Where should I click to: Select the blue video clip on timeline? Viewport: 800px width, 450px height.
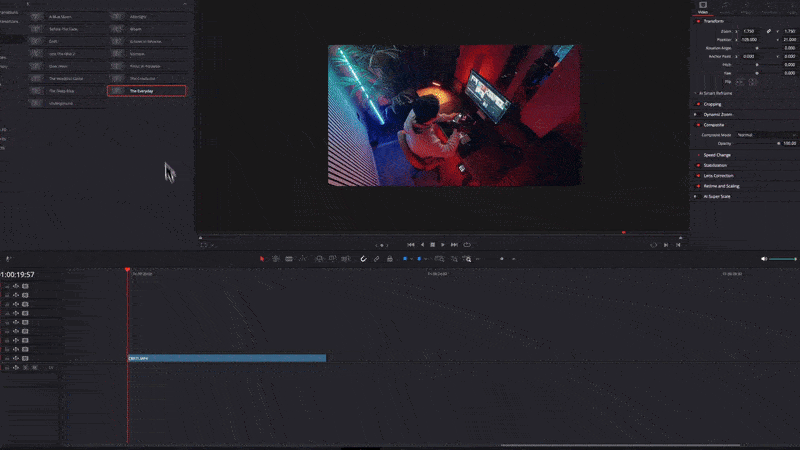point(226,358)
